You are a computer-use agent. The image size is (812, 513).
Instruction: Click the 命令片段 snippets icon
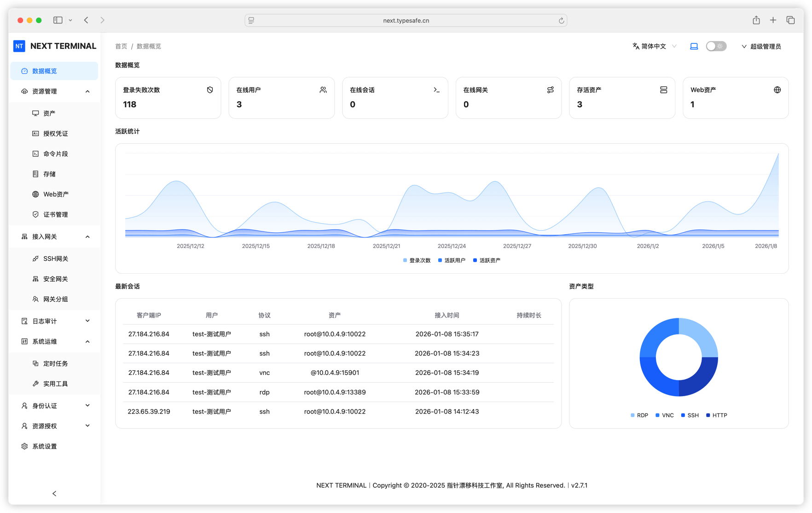tap(36, 153)
